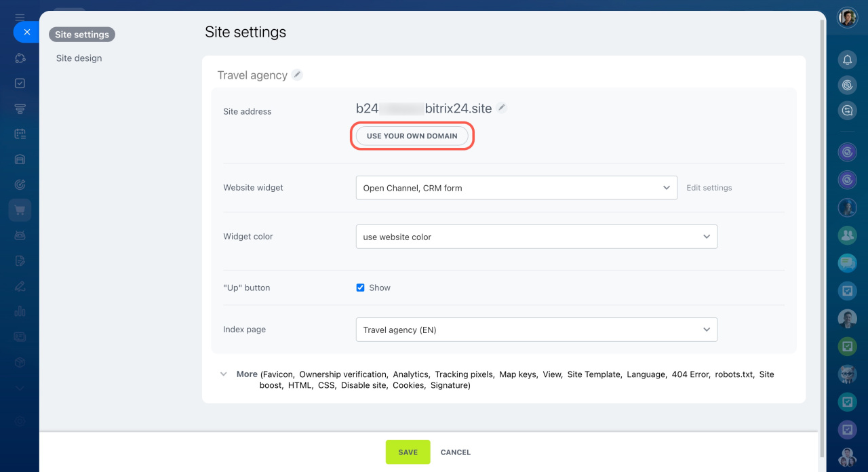Open the robot automation icon in left sidebar
This screenshot has width=868, height=472.
click(20, 235)
